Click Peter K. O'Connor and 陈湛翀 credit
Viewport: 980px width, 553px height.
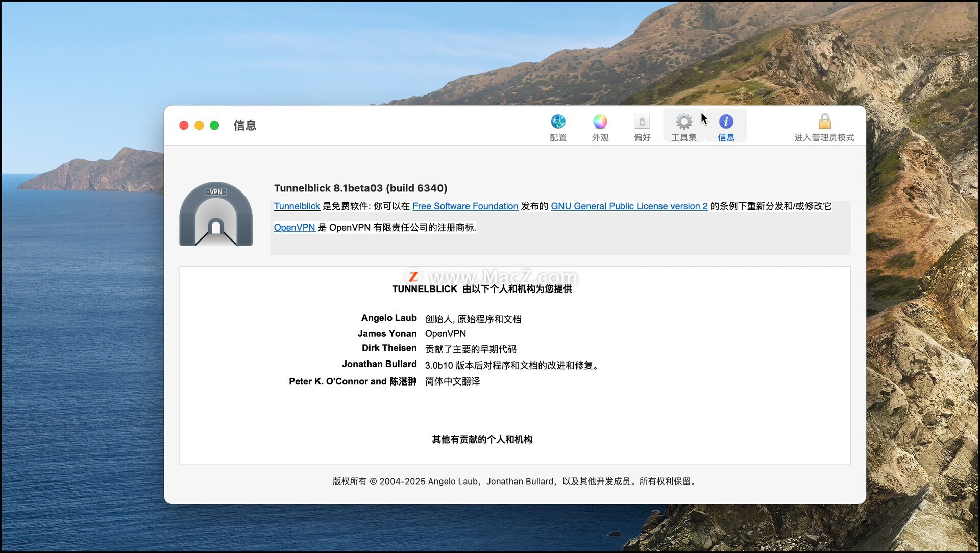point(353,381)
